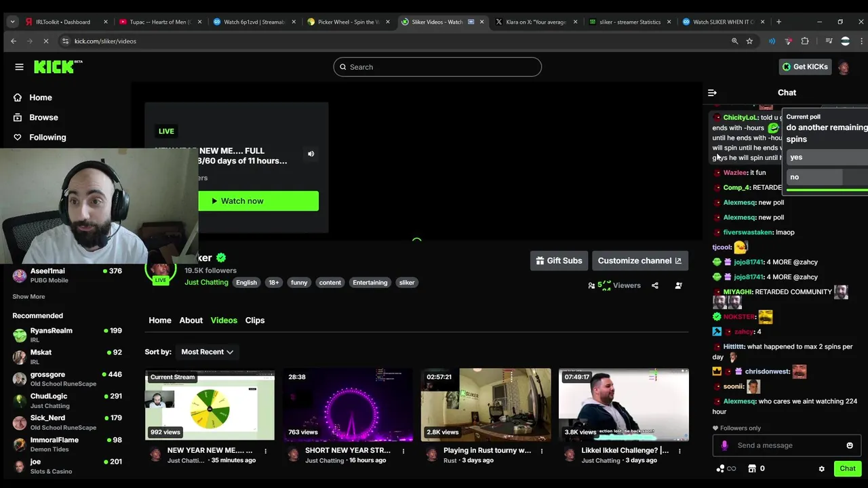Open RyansRealm recommended channel
The width and height of the screenshot is (868, 488).
click(x=67, y=335)
